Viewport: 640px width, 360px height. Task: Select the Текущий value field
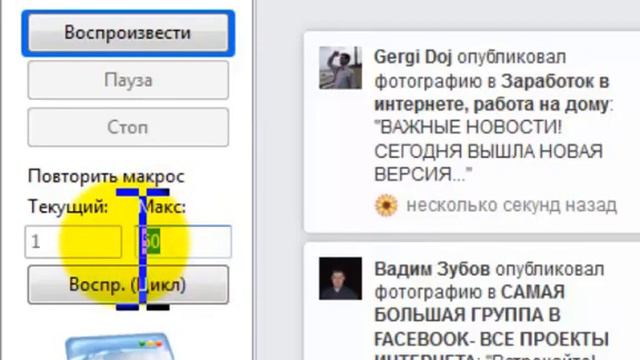click(x=73, y=242)
